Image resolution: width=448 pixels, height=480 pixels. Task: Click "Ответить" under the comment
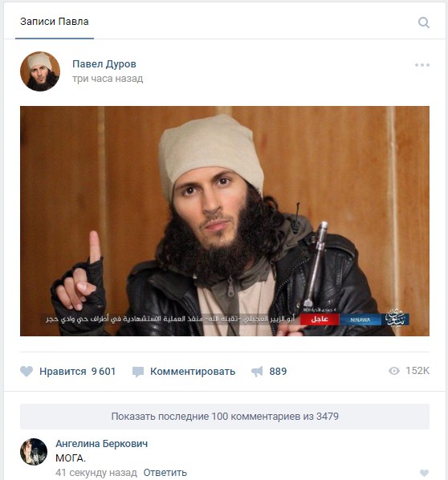tap(165, 473)
